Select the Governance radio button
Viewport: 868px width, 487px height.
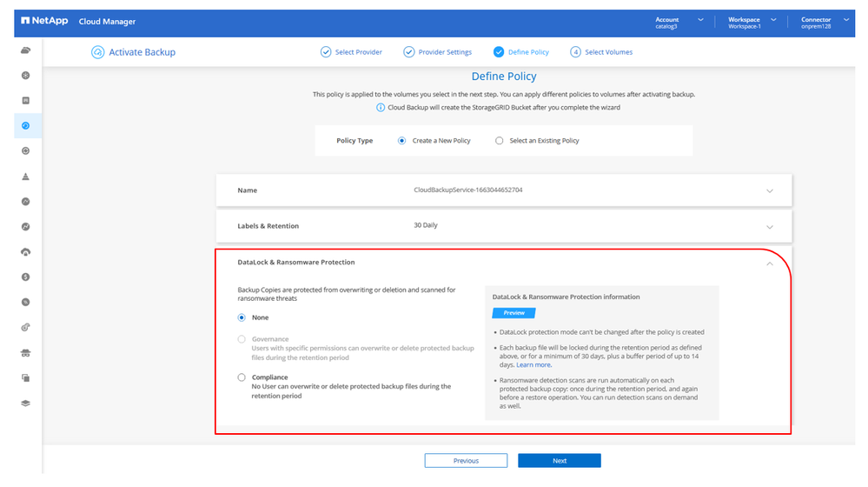click(x=242, y=339)
